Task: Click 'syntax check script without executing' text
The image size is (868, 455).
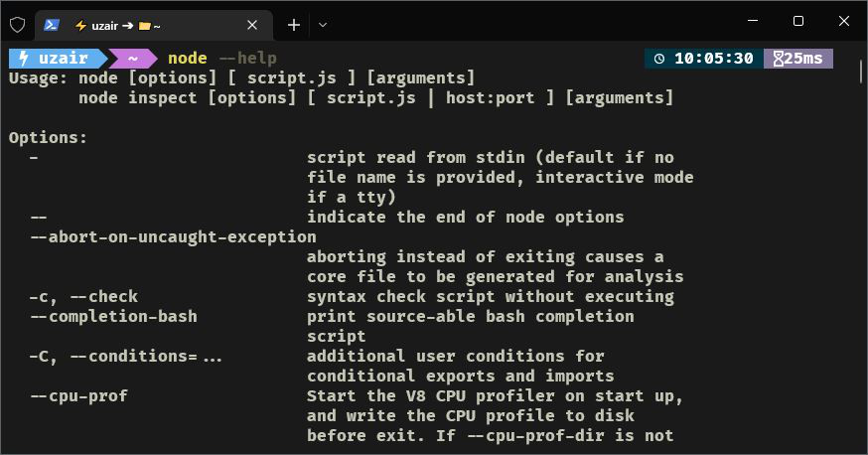Action: [x=491, y=297]
